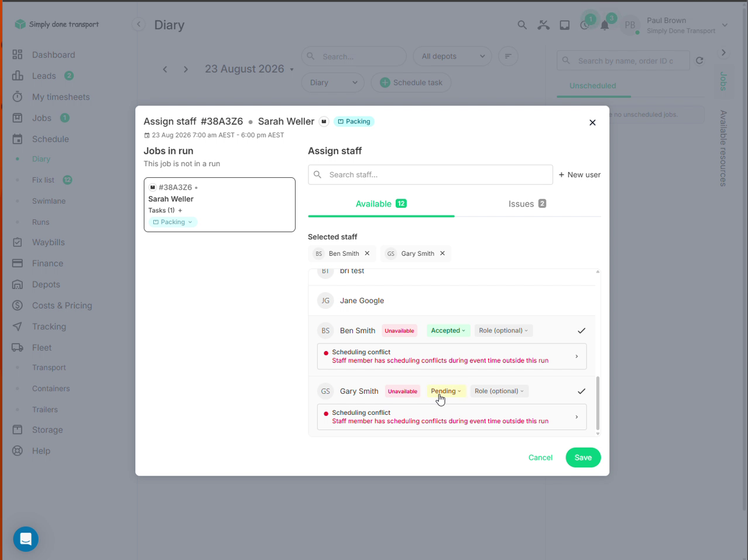The height and width of the screenshot is (560, 748).
Task: Click the Schedule calendar icon
Action: point(18,139)
